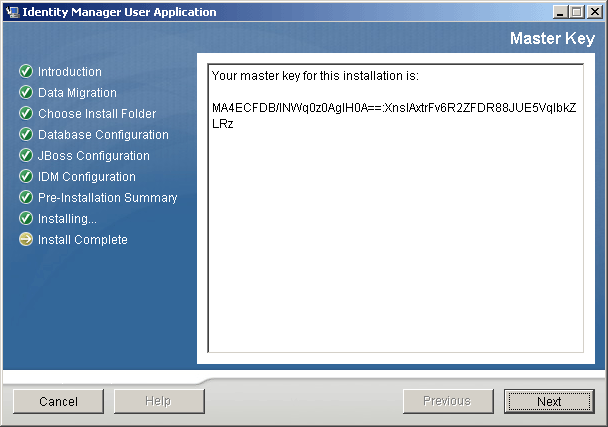Close the Identity Manager User Application window
The height and width of the screenshot is (427, 608).
pos(594,12)
